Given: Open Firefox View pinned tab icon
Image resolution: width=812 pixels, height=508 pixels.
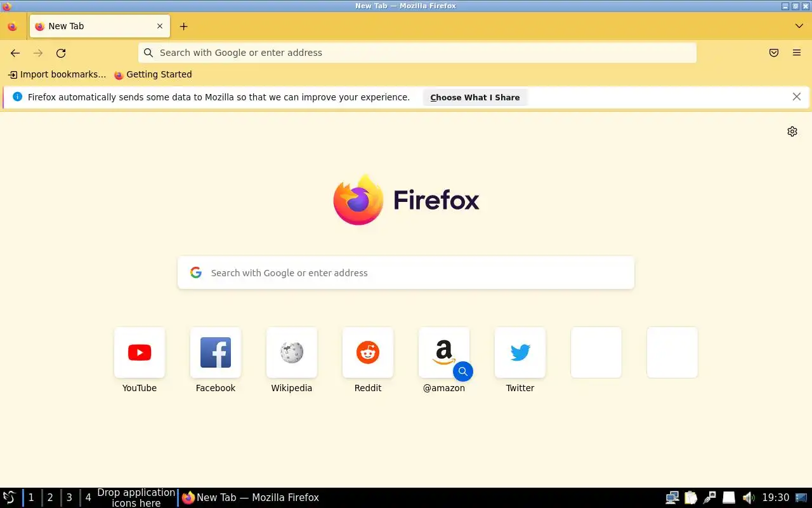Looking at the screenshot, I should [x=12, y=27].
